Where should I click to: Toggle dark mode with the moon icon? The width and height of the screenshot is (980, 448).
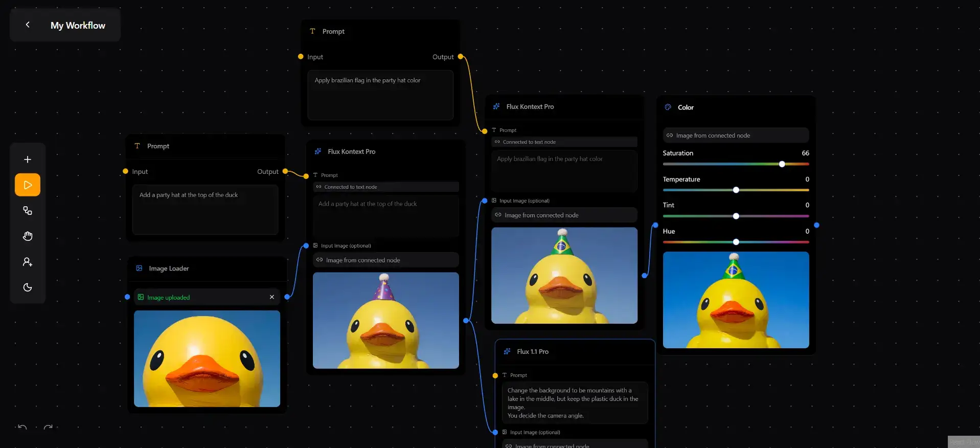pos(28,287)
